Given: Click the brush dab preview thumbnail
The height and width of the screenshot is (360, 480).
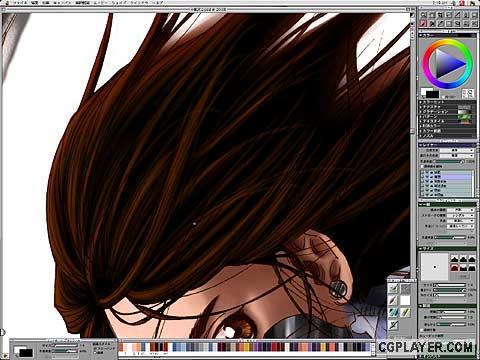Looking at the screenshot, I should 435,267.
